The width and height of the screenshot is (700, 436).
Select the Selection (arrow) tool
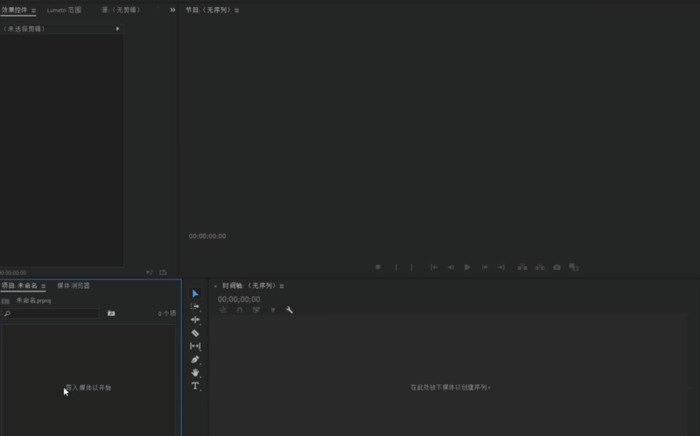click(x=195, y=294)
